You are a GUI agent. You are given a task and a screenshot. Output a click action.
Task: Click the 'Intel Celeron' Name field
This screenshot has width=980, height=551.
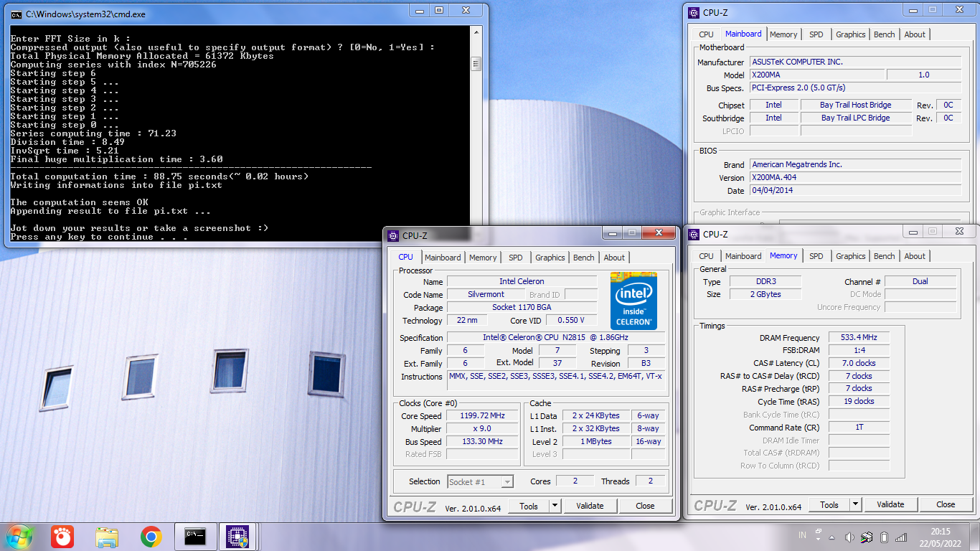[x=522, y=281]
